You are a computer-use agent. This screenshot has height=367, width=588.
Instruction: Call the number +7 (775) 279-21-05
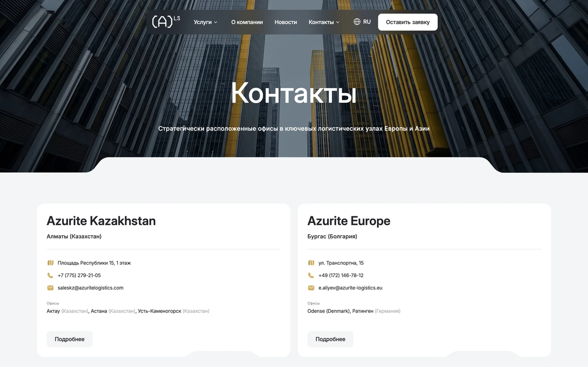79,275
